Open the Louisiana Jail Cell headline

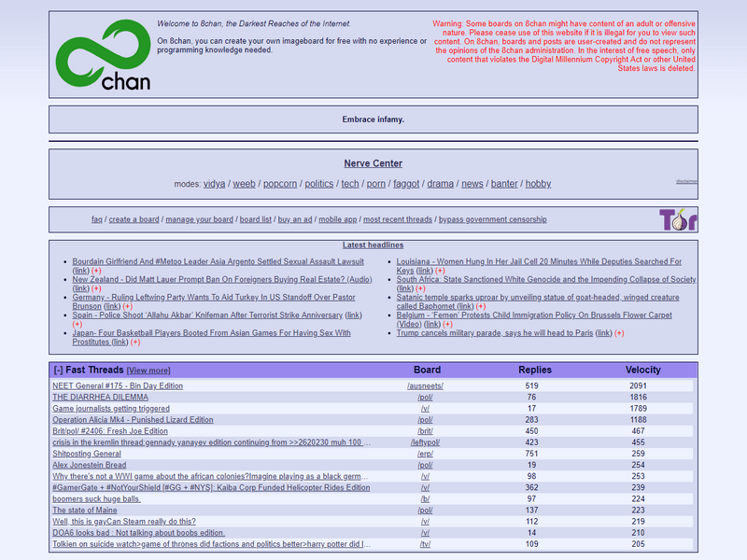pyautogui.click(x=539, y=266)
